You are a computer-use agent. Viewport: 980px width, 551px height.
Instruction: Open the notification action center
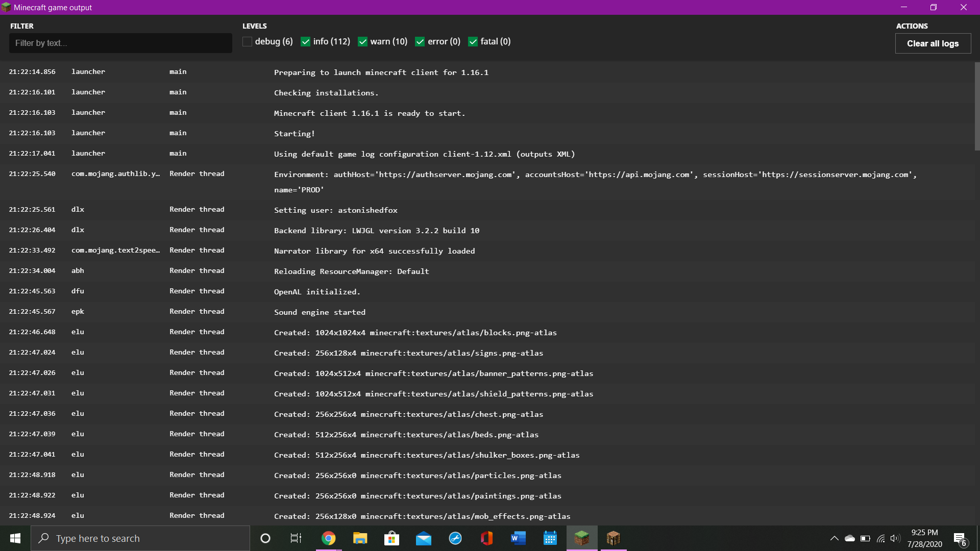click(960, 539)
